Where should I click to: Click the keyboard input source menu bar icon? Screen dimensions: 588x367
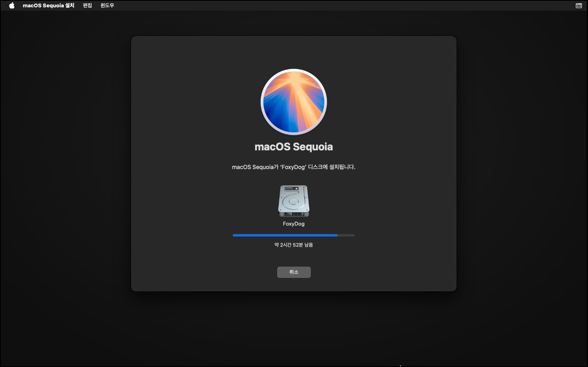[579, 6]
